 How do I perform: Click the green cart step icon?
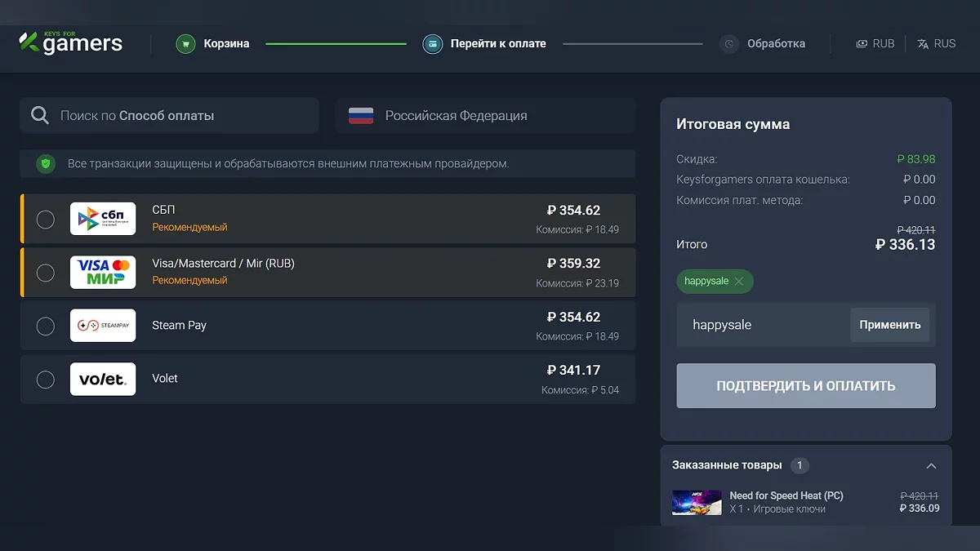click(186, 43)
